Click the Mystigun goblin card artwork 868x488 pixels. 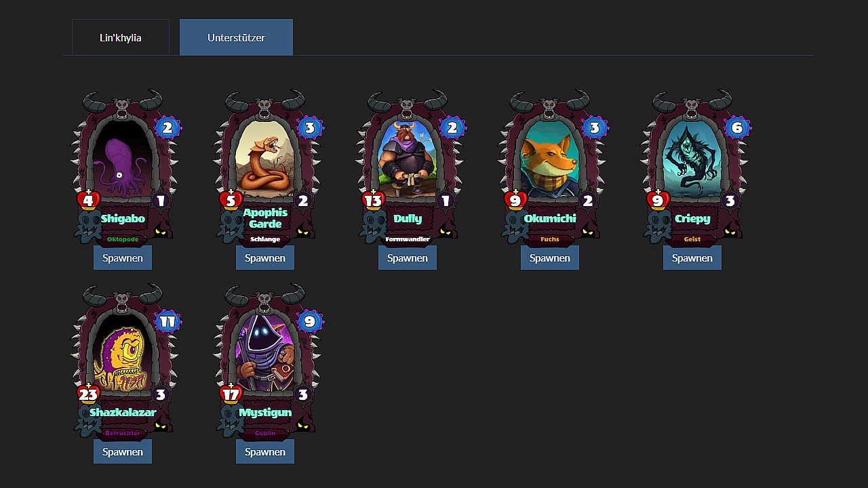click(x=264, y=352)
